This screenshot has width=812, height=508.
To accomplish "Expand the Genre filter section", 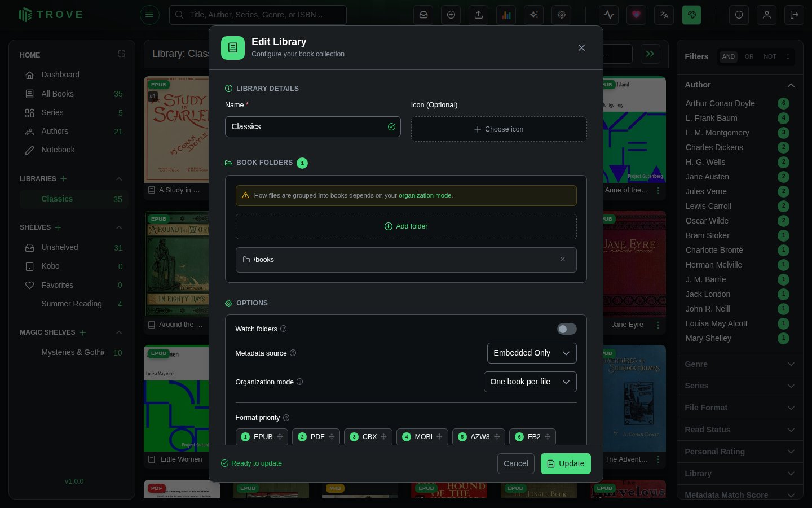I will 740,364.
